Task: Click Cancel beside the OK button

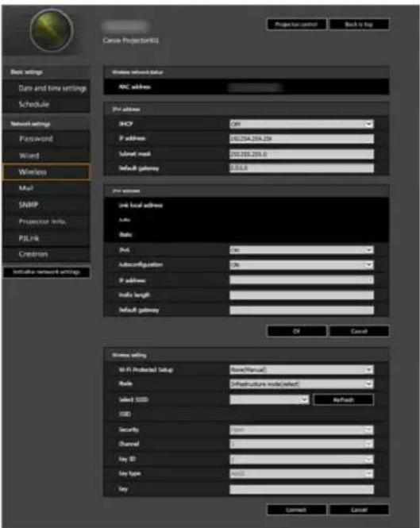Action: coord(359,331)
